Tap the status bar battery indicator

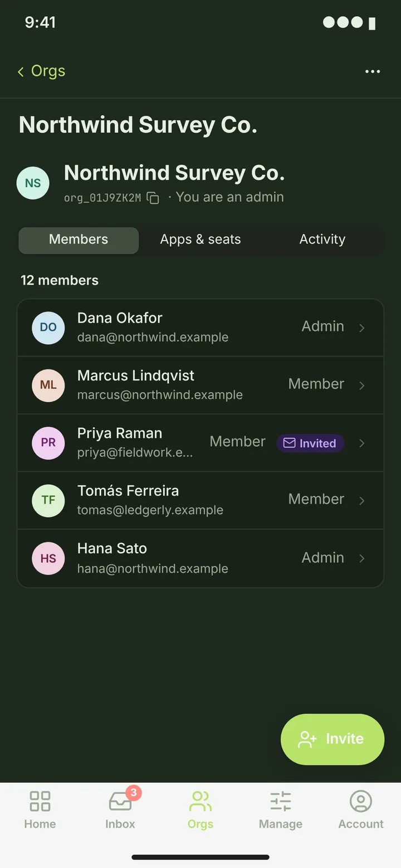(x=372, y=23)
